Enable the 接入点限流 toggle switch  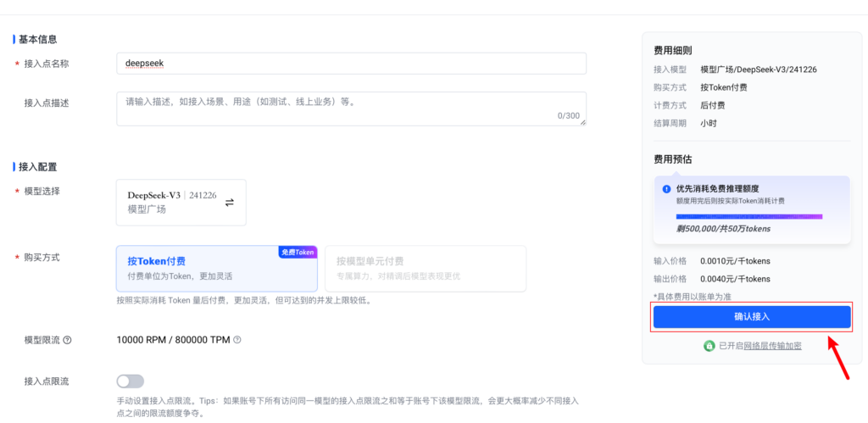[130, 381]
